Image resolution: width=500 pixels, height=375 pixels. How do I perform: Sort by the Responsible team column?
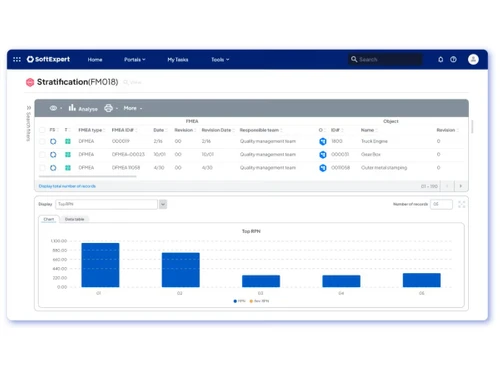click(261, 130)
